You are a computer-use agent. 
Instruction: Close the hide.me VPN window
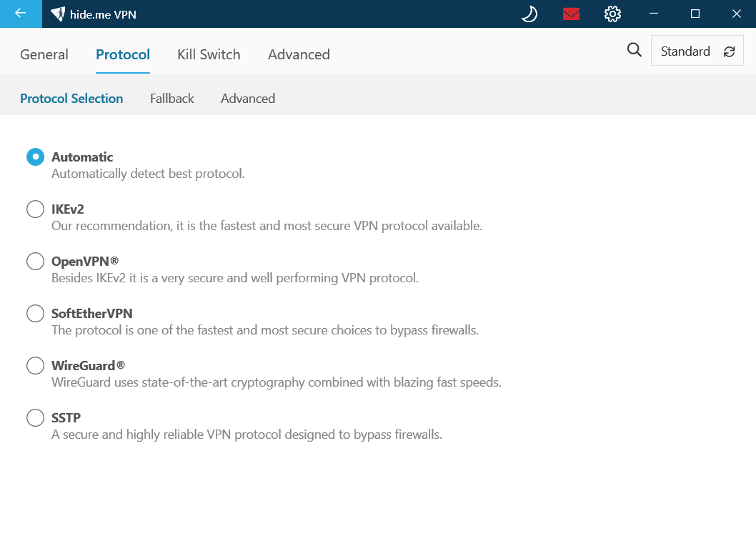click(736, 14)
